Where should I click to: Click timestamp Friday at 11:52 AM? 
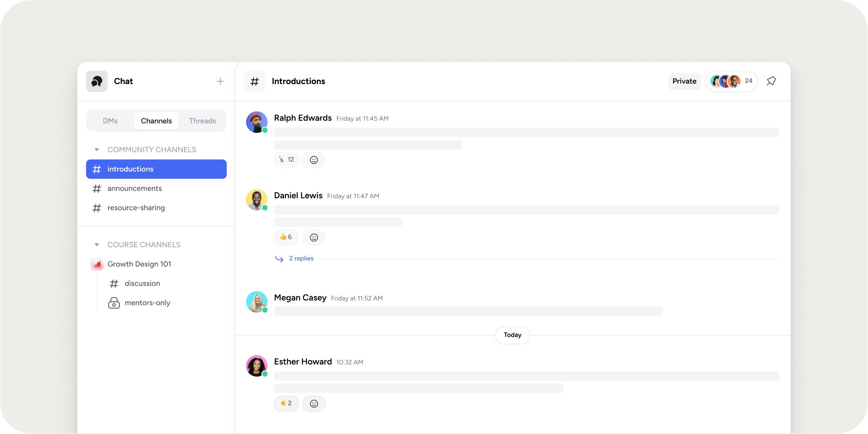coord(357,298)
